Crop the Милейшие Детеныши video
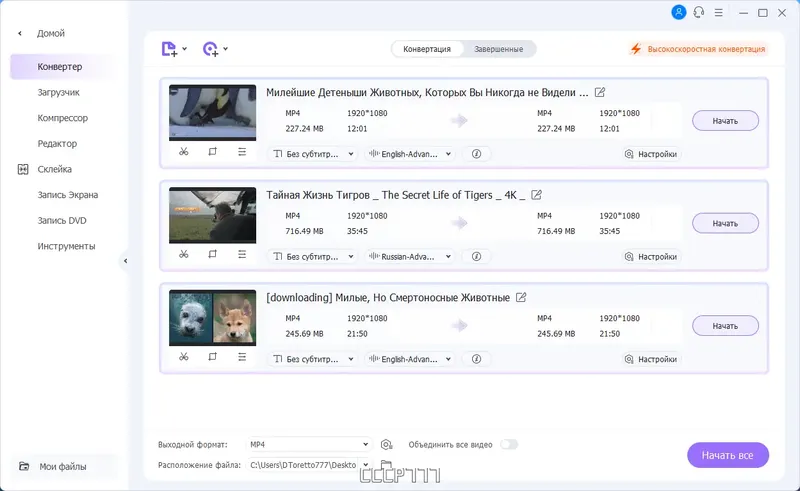800x491 pixels. (x=213, y=152)
